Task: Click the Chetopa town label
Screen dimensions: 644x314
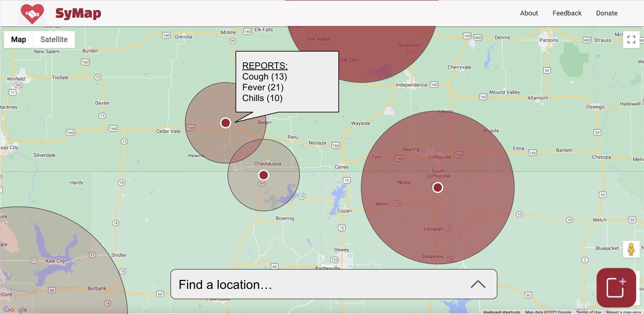Action: click(601, 157)
